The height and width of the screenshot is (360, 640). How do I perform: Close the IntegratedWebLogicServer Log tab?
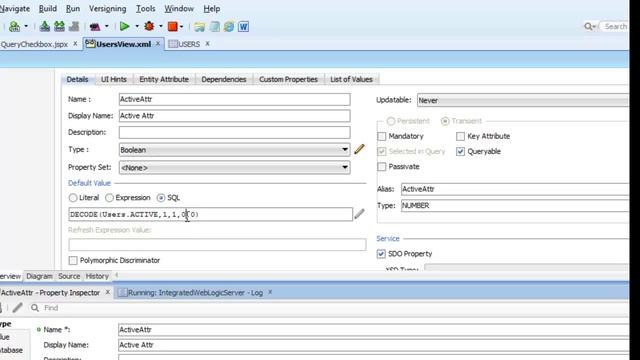[x=270, y=292]
